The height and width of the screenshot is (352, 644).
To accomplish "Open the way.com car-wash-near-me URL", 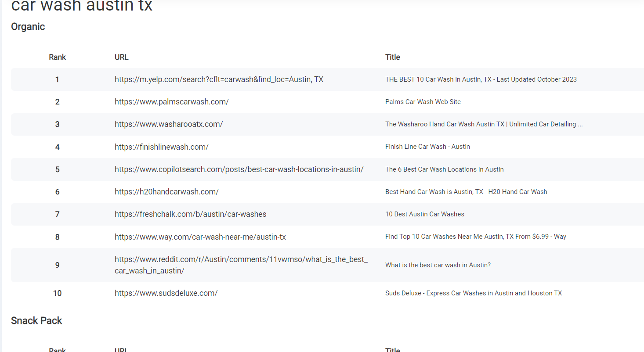I will [200, 237].
